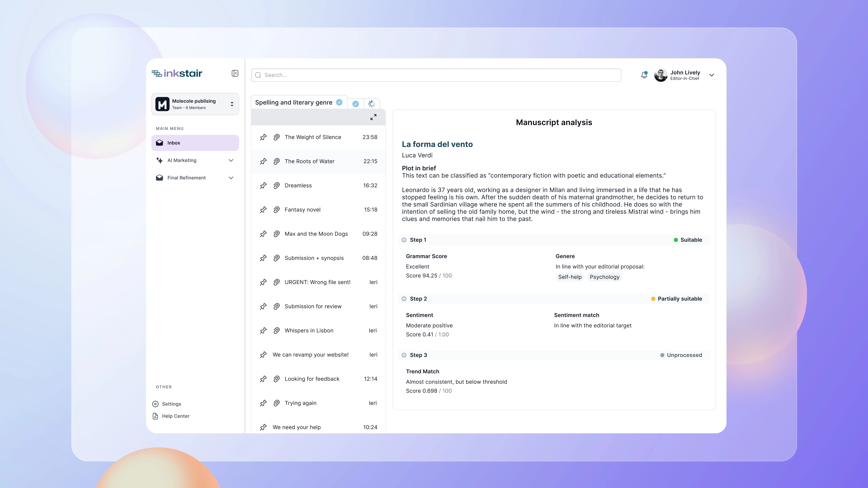Pin The Weight of Silence message
868x488 pixels.
point(263,137)
